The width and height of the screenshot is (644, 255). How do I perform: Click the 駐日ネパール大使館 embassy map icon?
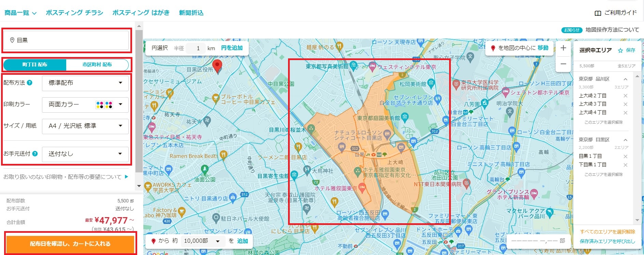click(x=216, y=217)
